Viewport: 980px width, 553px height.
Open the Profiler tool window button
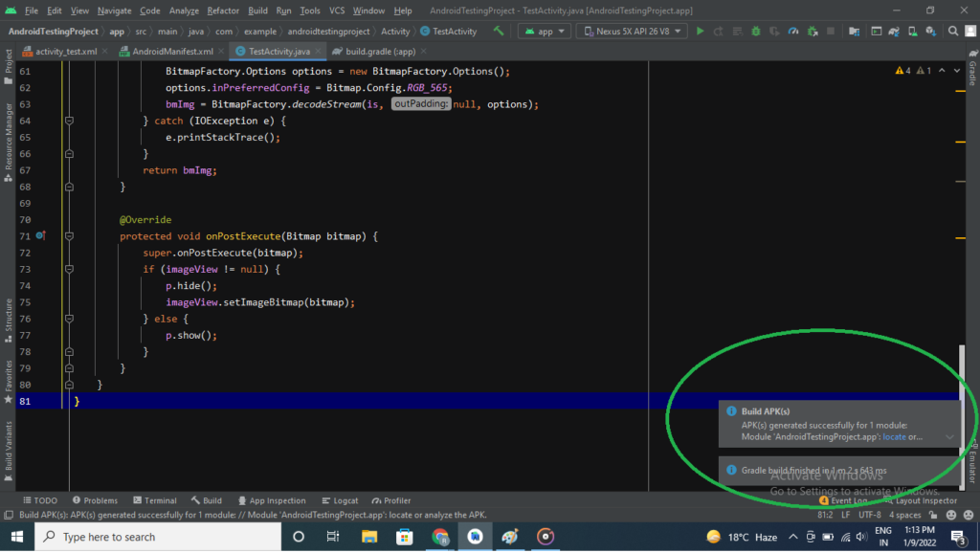point(391,500)
